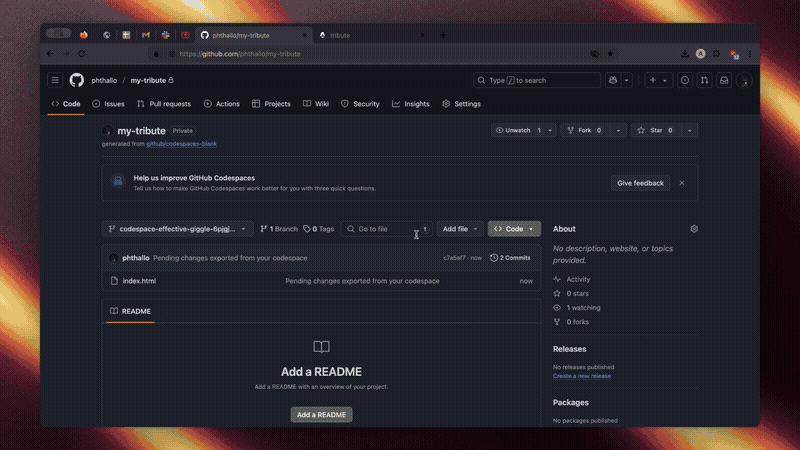Click the Give feedback button
The height and width of the screenshot is (450, 800).
click(640, 183)
